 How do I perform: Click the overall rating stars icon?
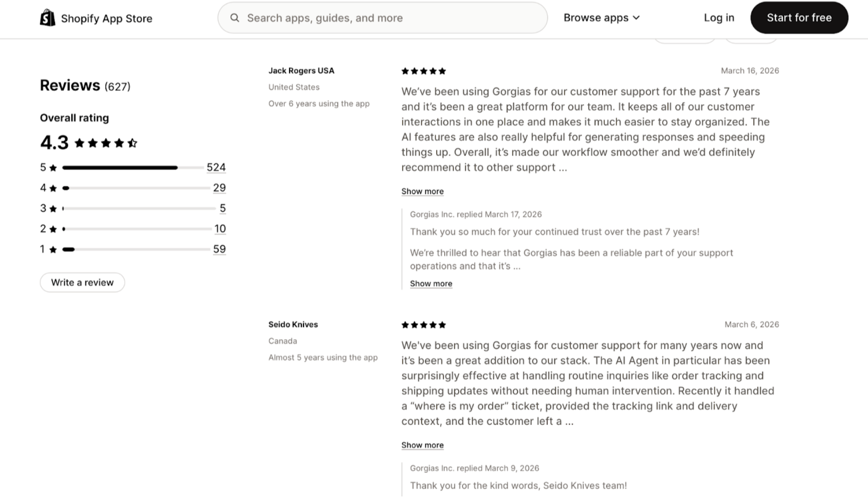pos(106,143)
